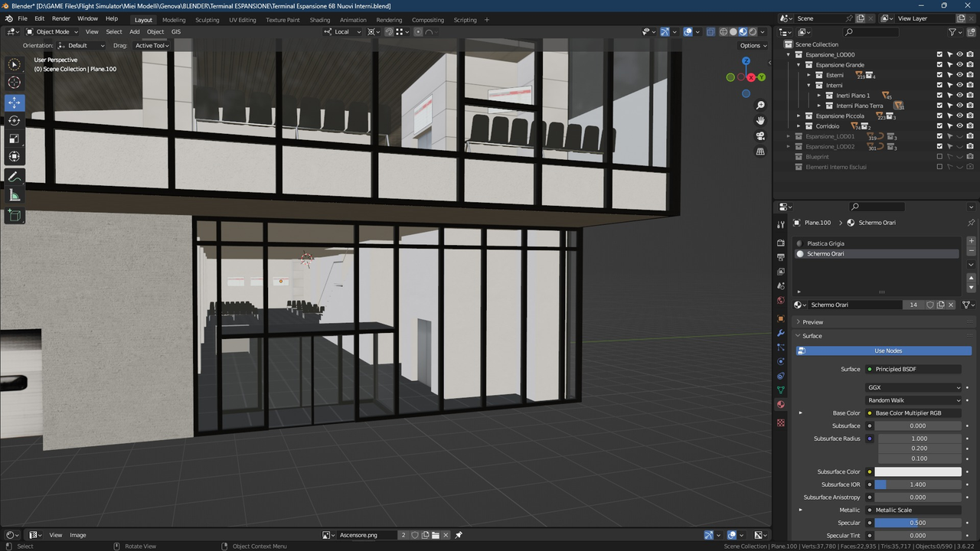Image resolution: width=980 pixels, height=551 pixels.
Task: Open the Texture properties tab
Action: [x=781, y=422]
